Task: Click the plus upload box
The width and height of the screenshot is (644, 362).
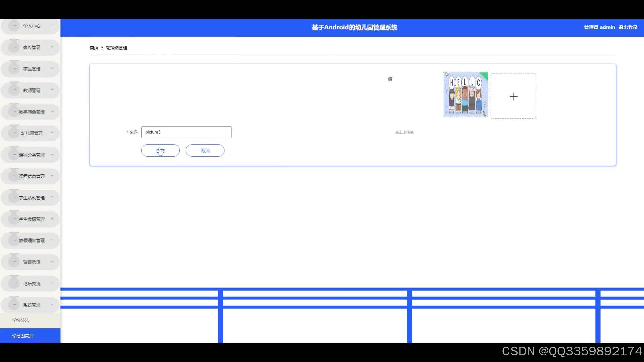Action: coord(513,96)
